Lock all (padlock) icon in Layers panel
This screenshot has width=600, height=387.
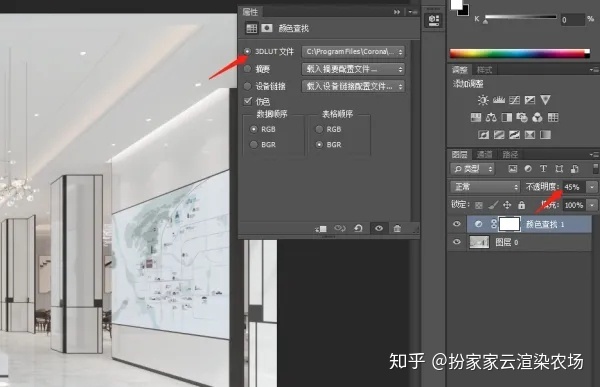[522, 205]
